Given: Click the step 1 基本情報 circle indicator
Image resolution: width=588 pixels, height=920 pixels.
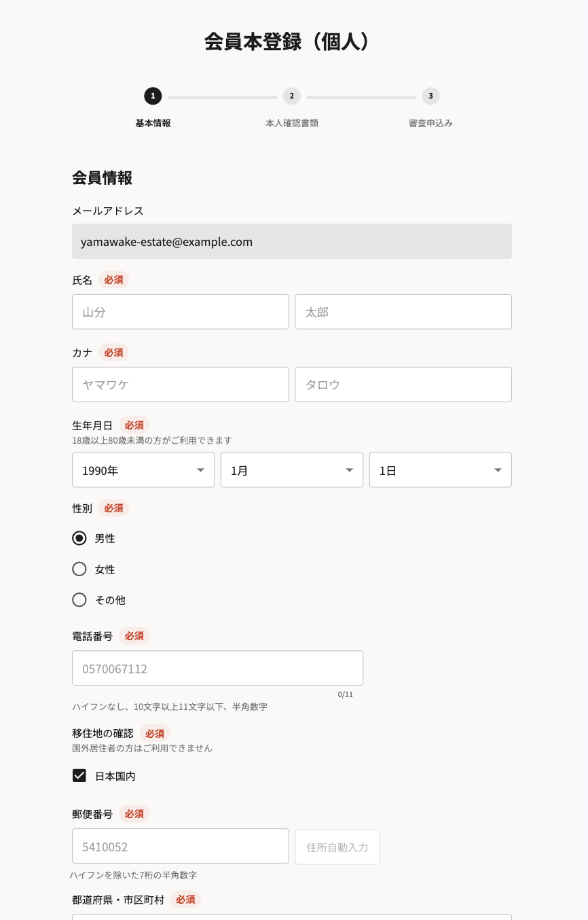Looking at the screenshot, I should pos(153,96).
